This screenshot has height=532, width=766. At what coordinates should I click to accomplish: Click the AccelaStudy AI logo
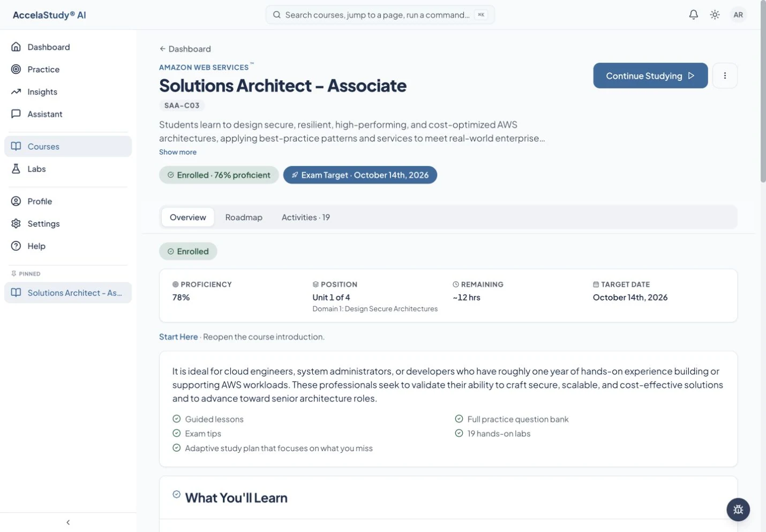49,15
